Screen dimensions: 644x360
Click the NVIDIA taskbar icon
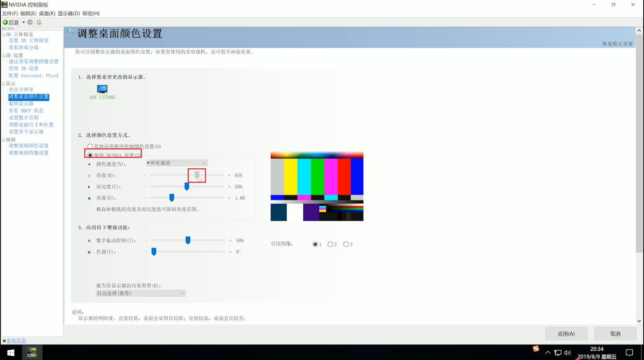[32, 352]
